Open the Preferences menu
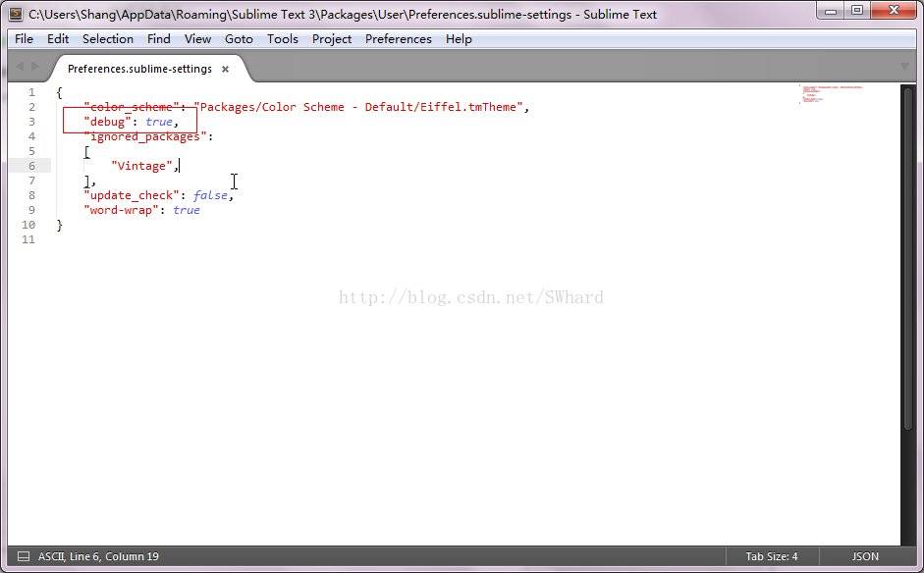 [x=399, y=39]
